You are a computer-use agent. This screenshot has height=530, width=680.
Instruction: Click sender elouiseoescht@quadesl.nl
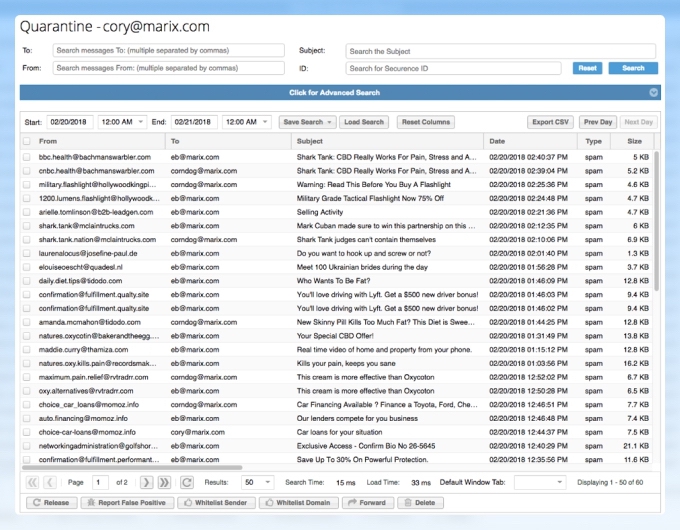pos(80,267)
